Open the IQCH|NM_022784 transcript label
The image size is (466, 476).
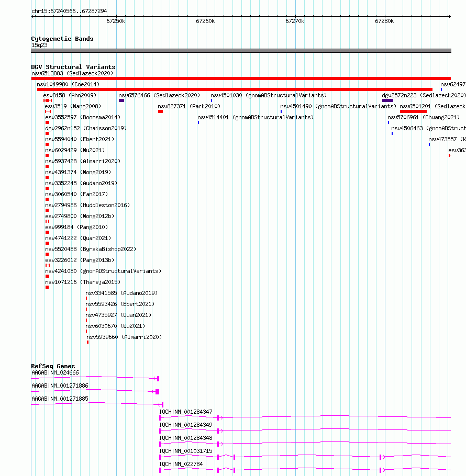[181, 464]
